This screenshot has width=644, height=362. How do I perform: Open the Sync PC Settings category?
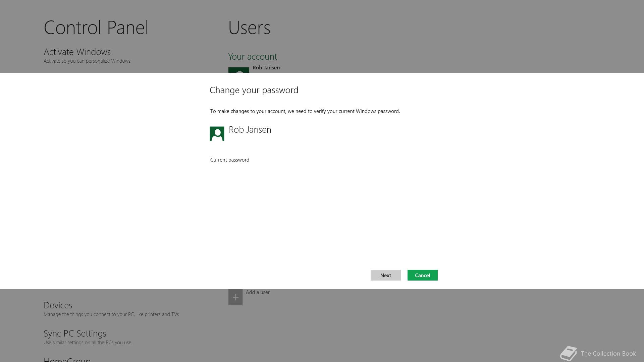(x=75, y=334)
